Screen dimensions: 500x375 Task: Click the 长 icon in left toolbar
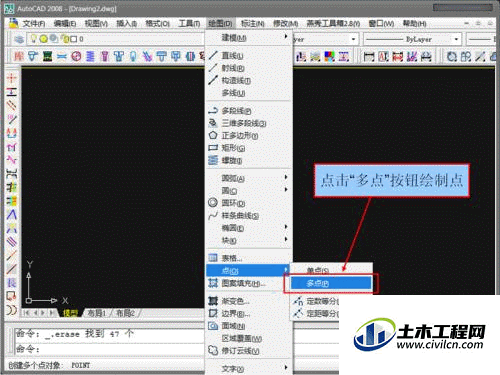pyautogui.click(x=12, y=283)
